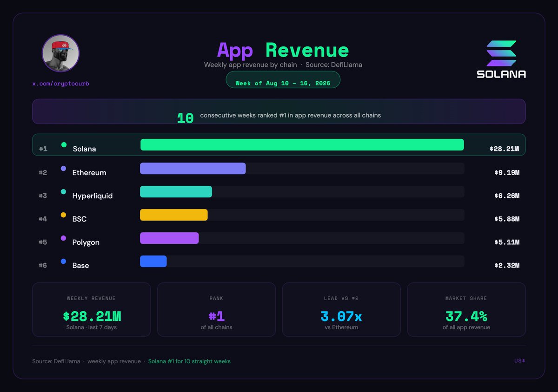Click the Ethereum chain name
This screenshot has height=392, width=558.
pyautogui.click(x=89, y=172)
